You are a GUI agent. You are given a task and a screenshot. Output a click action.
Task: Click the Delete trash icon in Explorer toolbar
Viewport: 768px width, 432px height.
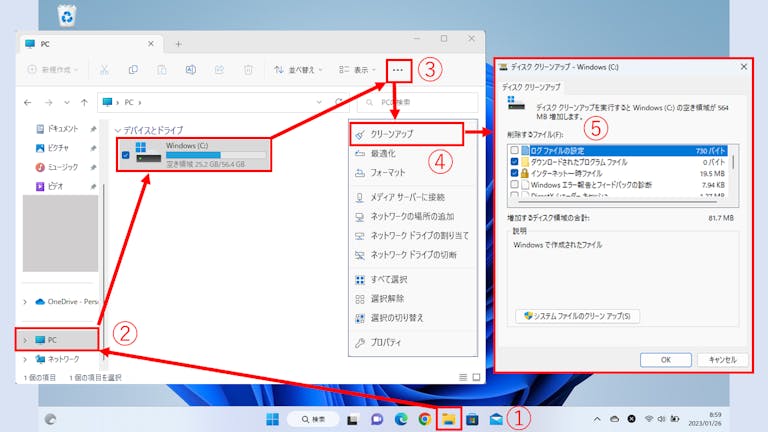[248, 70]
